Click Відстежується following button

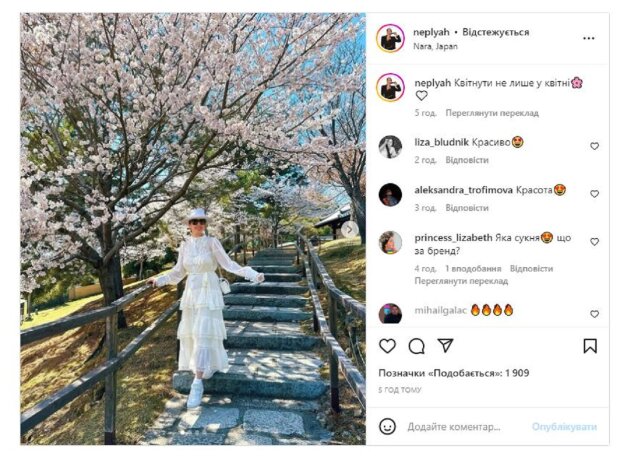coord(496,32)
